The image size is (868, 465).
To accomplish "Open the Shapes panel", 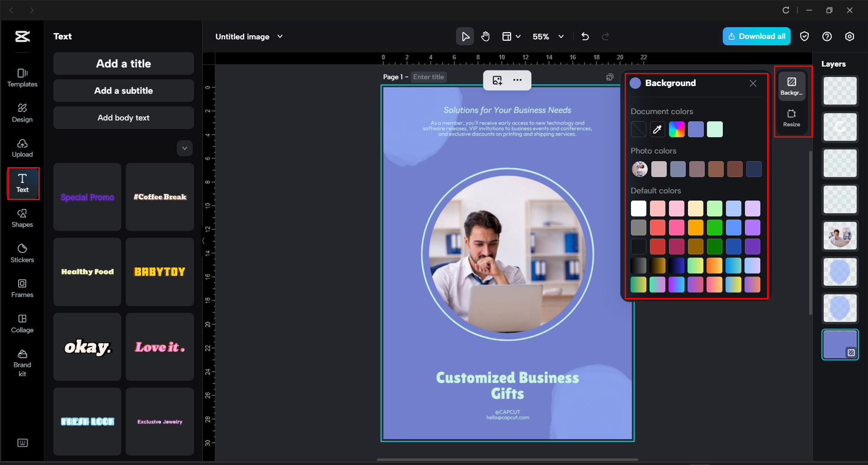I will pyautogui.click(x=22, y=218).
